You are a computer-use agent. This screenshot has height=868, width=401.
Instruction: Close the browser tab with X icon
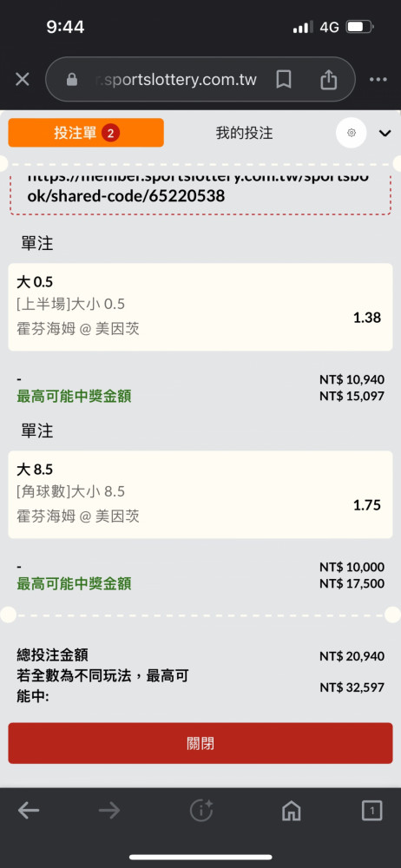(x=23, y=79)
